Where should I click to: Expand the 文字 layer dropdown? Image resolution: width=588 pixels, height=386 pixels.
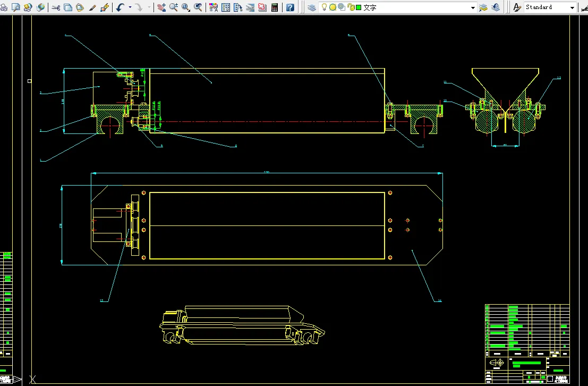[473, 7]
